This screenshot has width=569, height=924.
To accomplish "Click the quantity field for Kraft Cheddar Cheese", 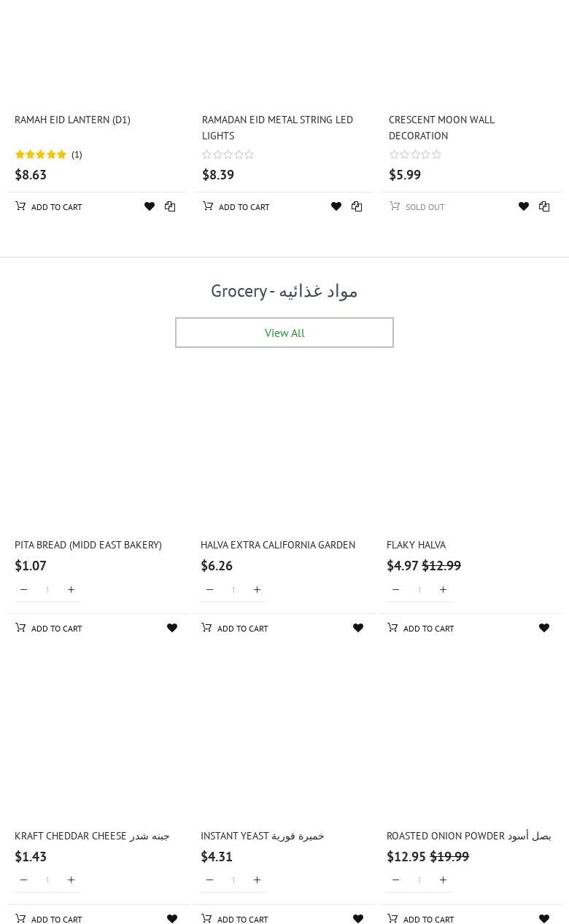I will pos(47,880).
